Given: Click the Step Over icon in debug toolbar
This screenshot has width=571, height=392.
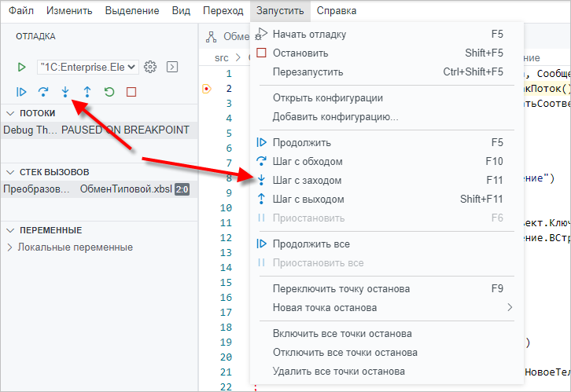Looking at the screenshot, I should [x=44, y=92].
